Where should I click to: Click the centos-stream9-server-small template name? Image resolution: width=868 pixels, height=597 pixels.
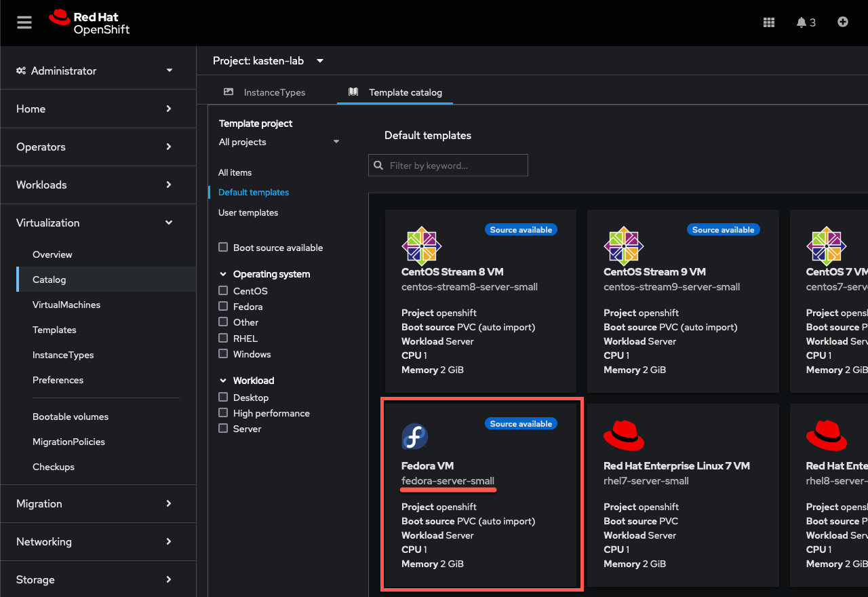(x=672, y=287)
